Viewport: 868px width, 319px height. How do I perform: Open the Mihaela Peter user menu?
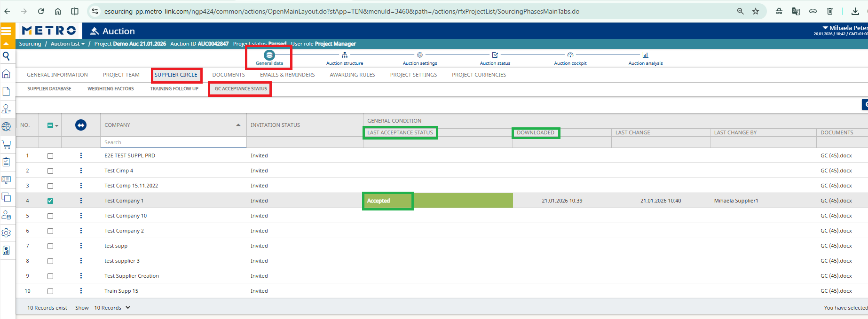pyautogui.click(x=845, y=28)
